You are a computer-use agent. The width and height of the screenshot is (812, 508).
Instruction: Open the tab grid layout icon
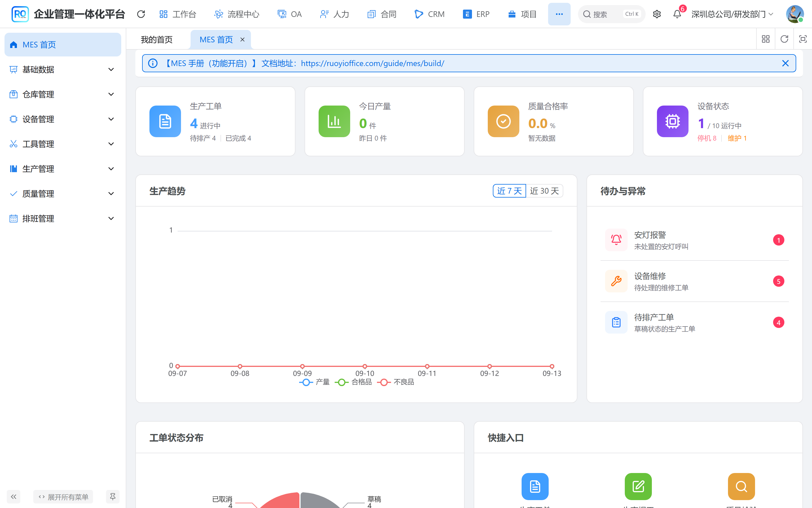pyautogui.click(x=766, y=39)
